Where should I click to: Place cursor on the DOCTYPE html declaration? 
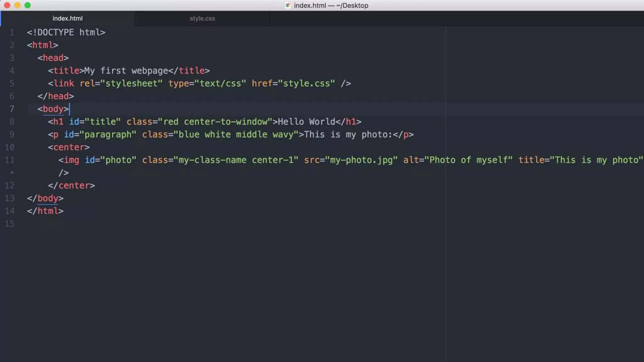coord(66,32)
